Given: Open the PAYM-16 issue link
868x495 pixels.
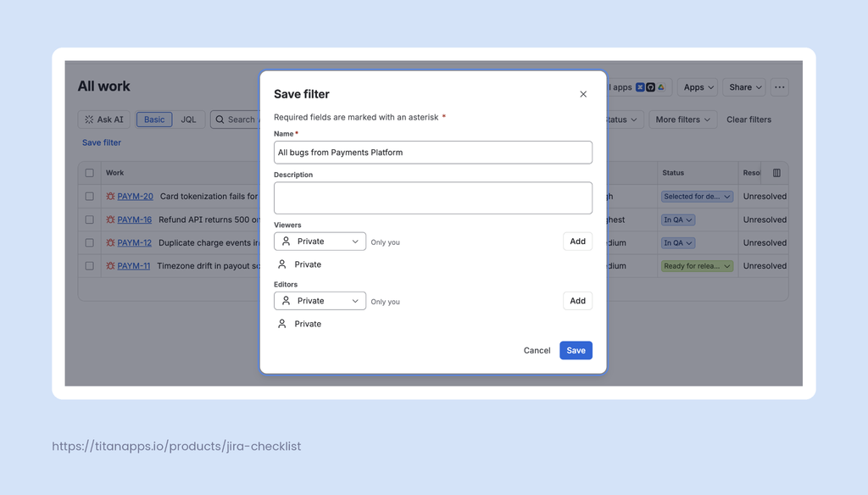Looking at the screenshot, I should tap(135, 220).
